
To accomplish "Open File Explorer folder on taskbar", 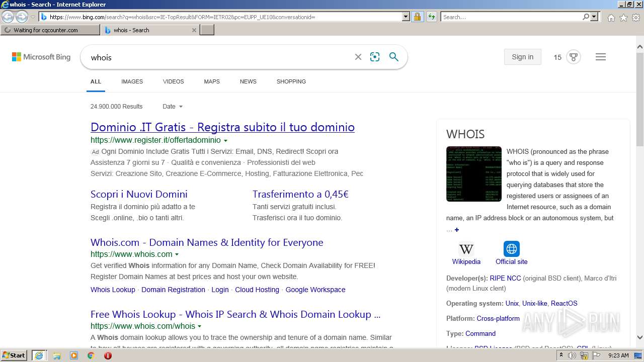I will click(56, 355).
